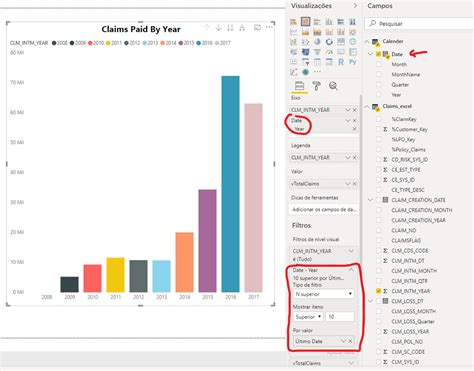
Task: Select the pie chart visualization
Action: coord(317,42)
